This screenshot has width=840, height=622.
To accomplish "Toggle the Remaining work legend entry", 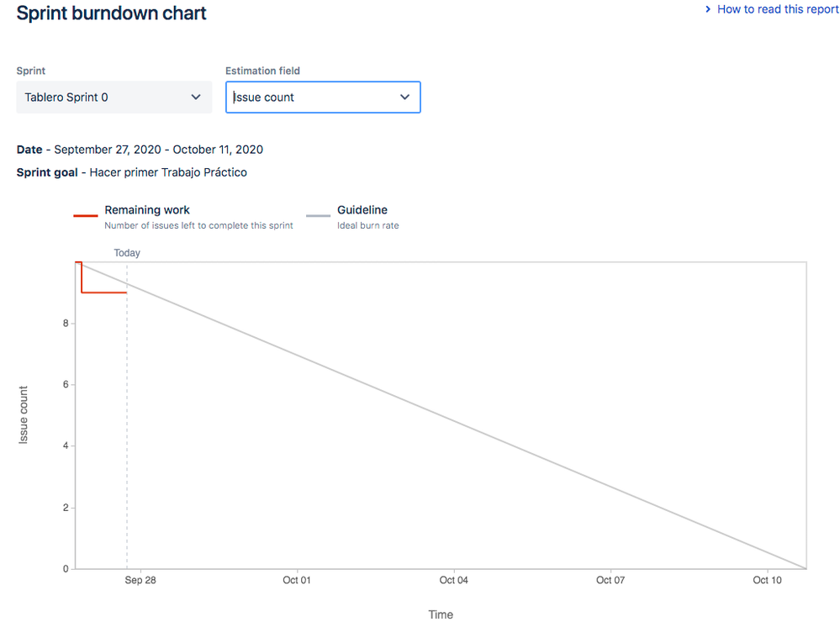I will tap(147, 210).
